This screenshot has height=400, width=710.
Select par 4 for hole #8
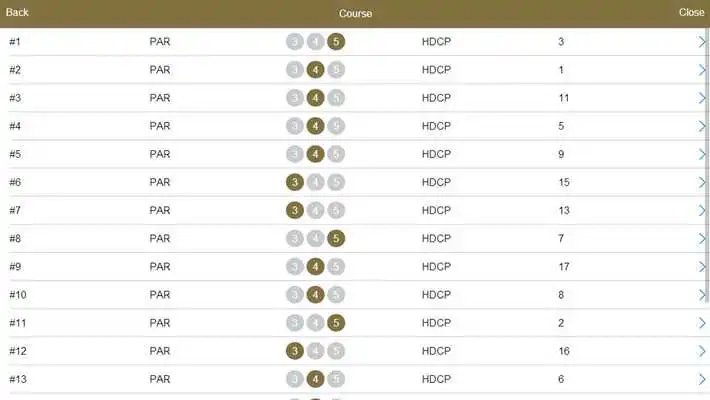pyautogui.click(x=316, y=238)
